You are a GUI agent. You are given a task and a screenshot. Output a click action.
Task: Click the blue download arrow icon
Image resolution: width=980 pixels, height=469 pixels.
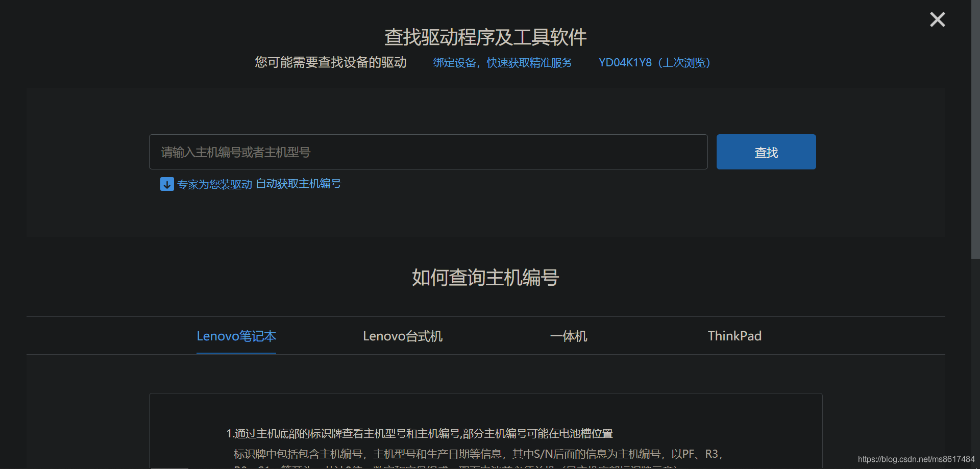167,184
